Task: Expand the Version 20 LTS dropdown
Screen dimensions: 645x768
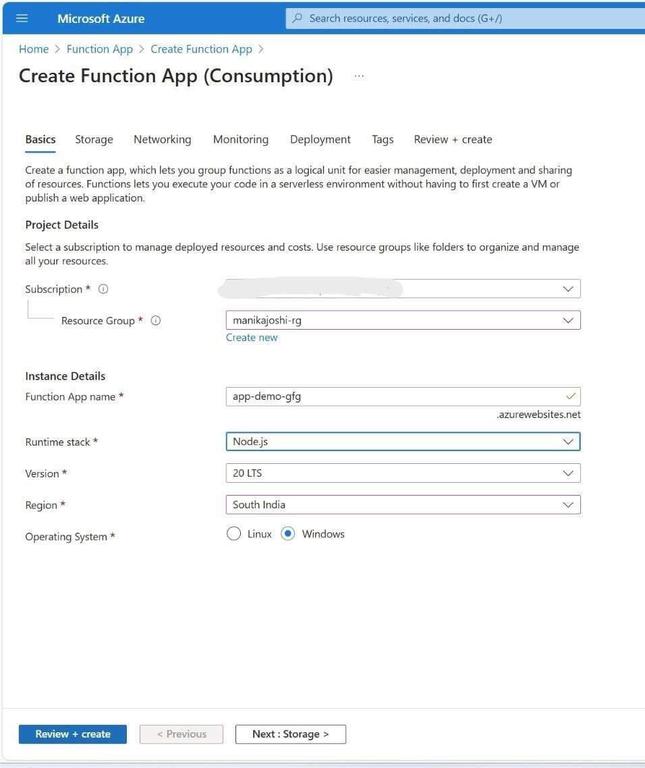Action: pyautogui.click(x=403, y=473)
